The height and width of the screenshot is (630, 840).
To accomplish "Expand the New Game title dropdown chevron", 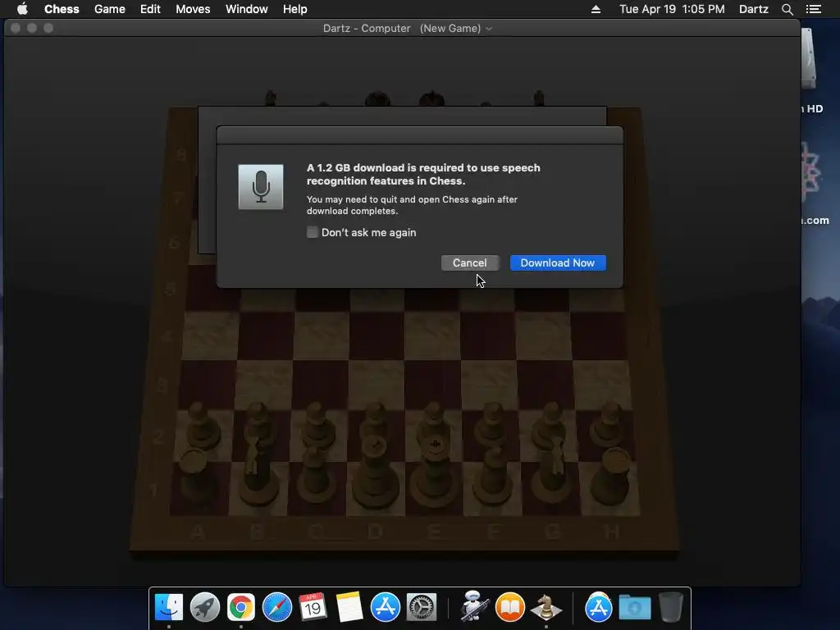I will click(x=489, y=29).
